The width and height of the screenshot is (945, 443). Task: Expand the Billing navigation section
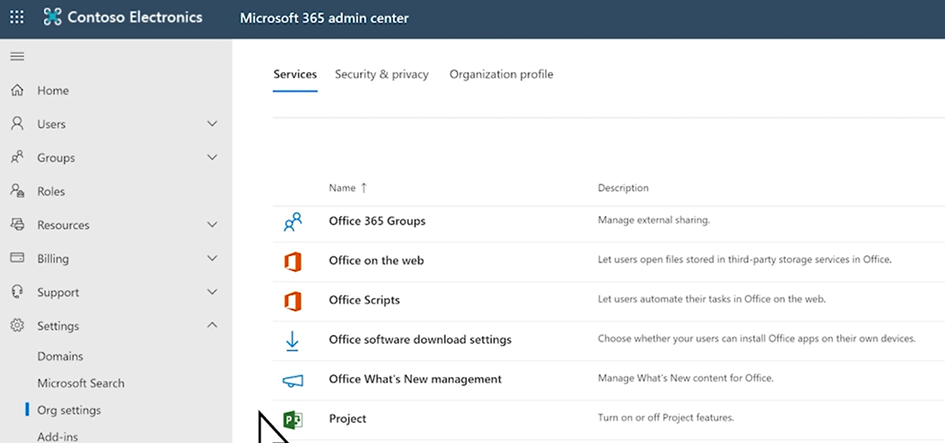click(211, 259)
